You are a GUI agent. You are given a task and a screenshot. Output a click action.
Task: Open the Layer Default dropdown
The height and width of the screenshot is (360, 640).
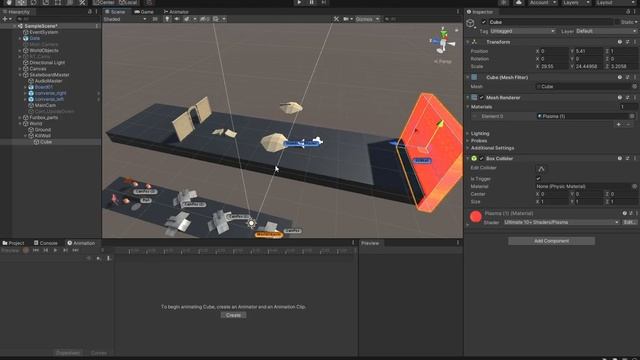click(606, 31)
